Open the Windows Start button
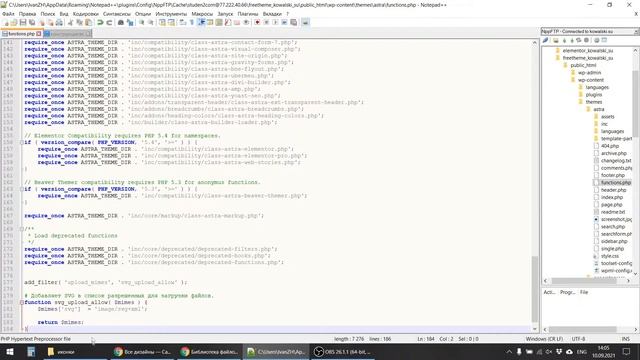The image size is (640, 360). [x=10, y=351]
